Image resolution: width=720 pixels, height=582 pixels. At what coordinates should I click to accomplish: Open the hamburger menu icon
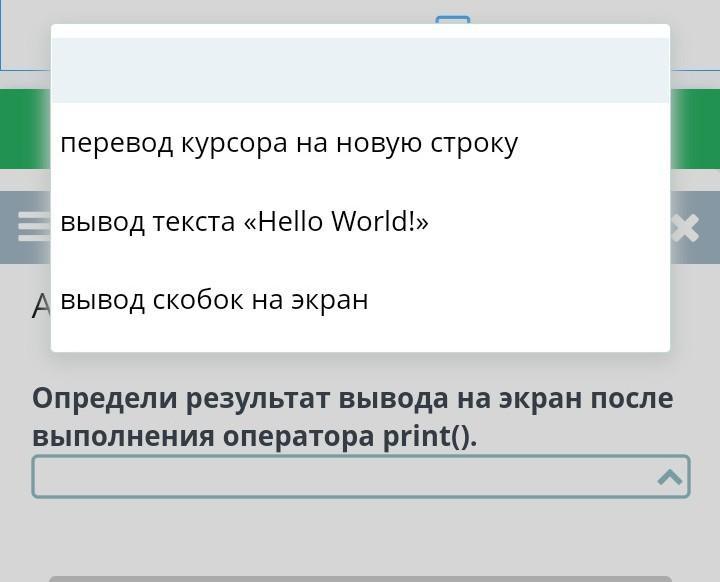tap(33, 227)
